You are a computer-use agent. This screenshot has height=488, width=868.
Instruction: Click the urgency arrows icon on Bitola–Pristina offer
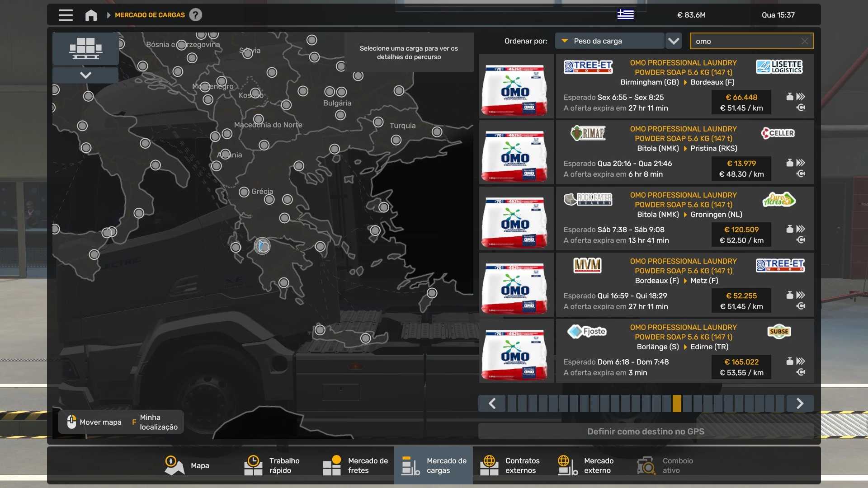pos(801,163)
